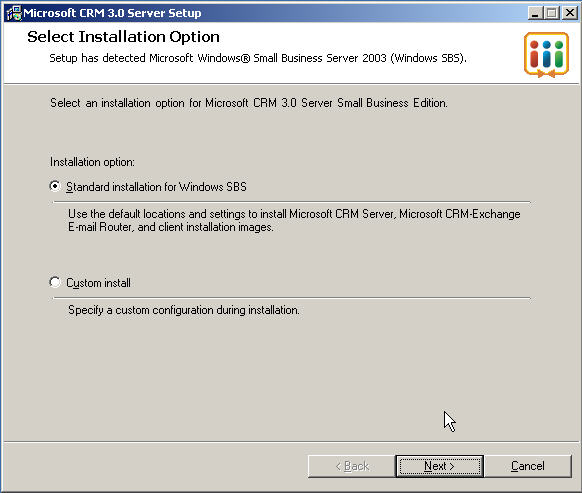Close the CRM 3.0 Server Setup window
This screenshot has width=582, height=493.
pos(570,13)
